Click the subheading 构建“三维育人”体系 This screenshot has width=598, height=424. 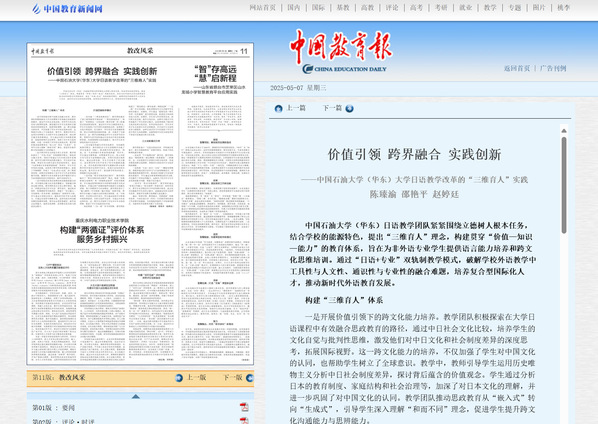tap(344, 300)
